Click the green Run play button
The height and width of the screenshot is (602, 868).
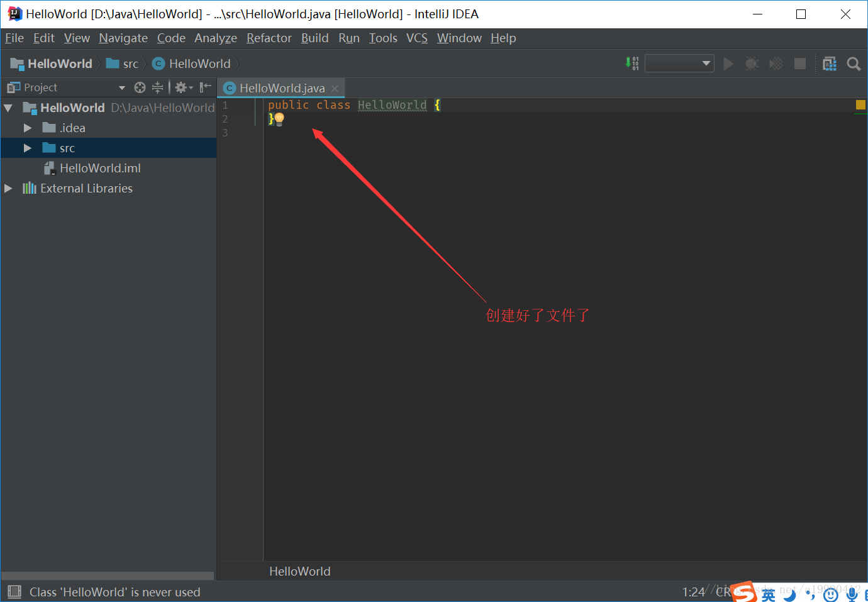click(x=728, y=64)
